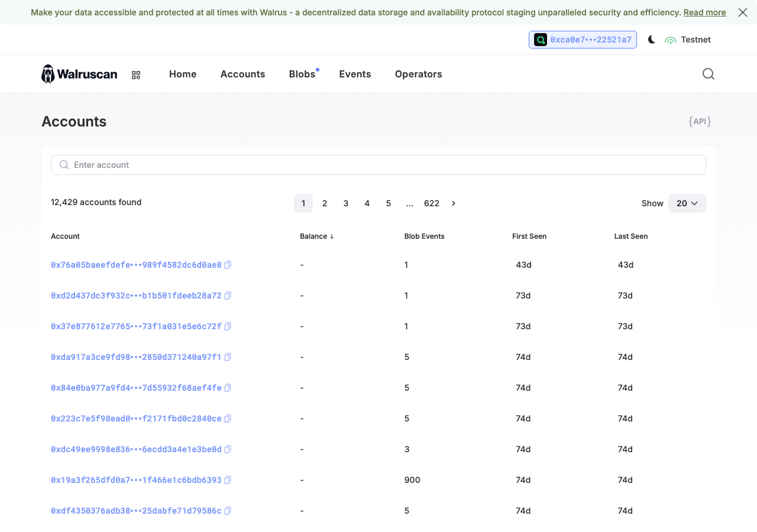
Task: Expand the Show 20 rows dropdown
Action: coord(687,203)
